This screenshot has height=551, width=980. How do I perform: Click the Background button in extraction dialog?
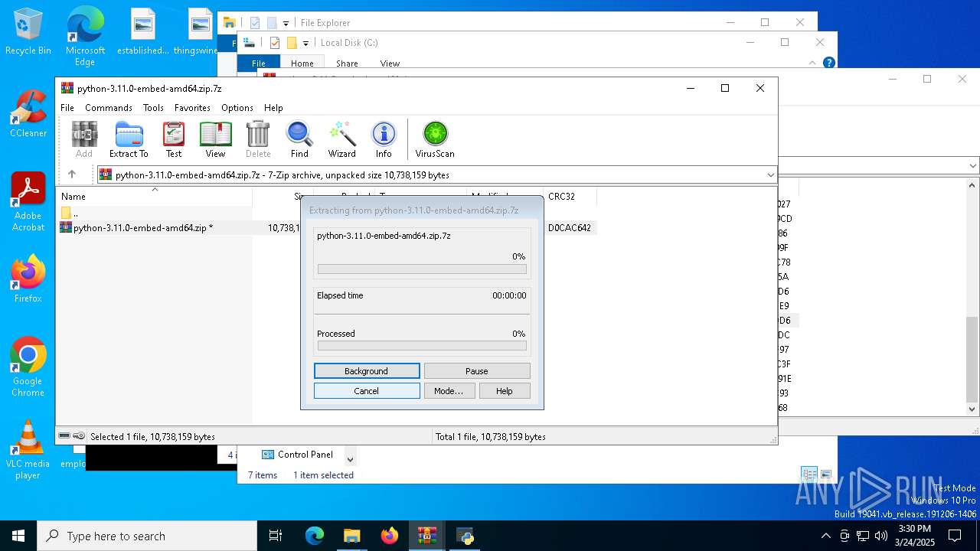pos(367,371)
